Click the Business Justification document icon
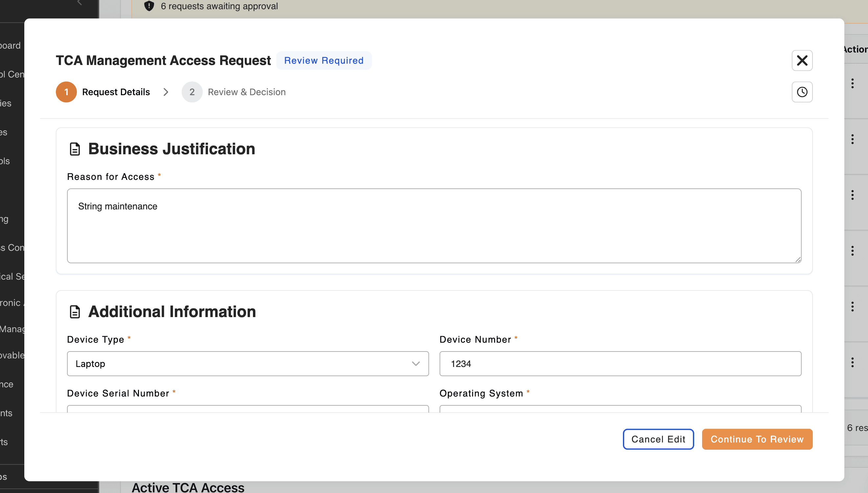This screenshot has height=493, width=868. pos(75,149)
